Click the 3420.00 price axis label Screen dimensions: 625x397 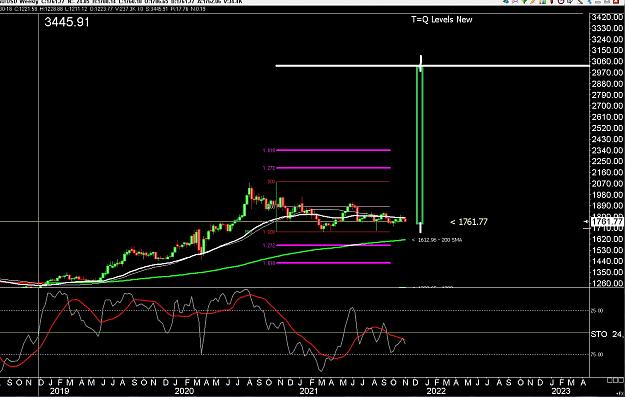point(607,17)
